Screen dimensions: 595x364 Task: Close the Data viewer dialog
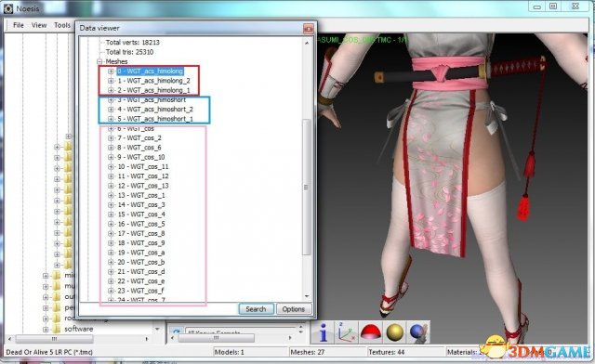[x=308, y=29]
